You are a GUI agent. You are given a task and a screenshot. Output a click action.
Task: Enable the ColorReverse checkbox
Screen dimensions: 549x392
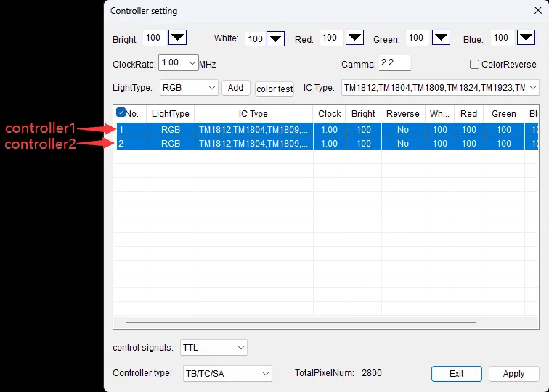coord(475,64)
